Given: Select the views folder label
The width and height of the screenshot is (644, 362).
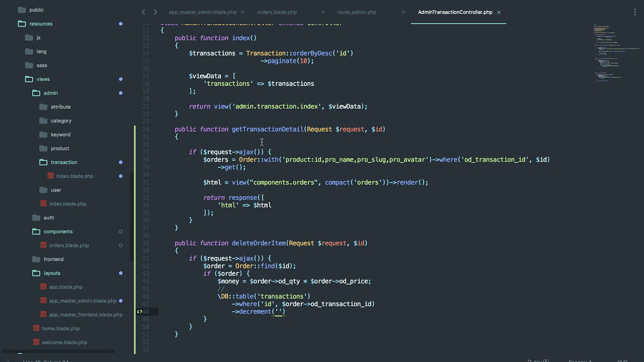Looking at the screenshot, I should pos(43,79).
